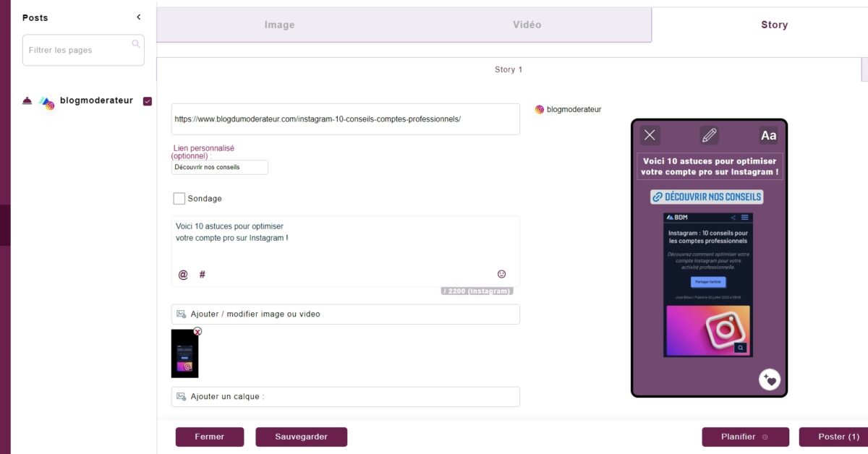Screen dimensions: 868x454
Task: Remove the uploaded story thumbnail
Action: 197,331
